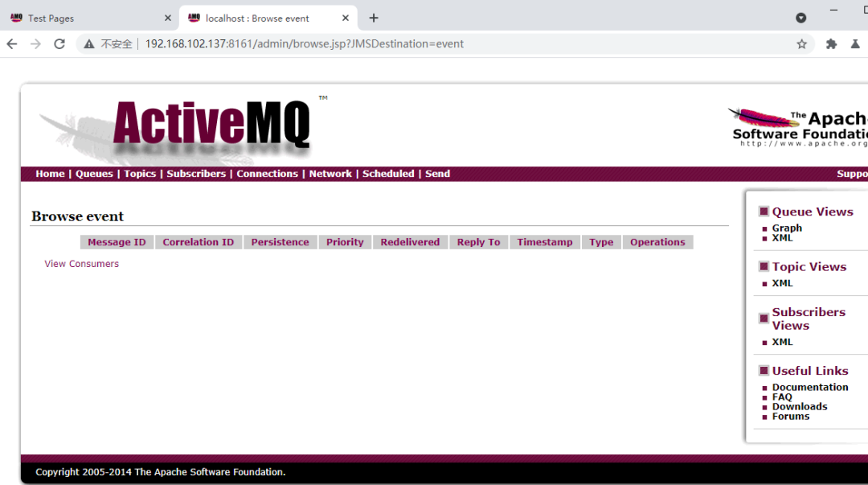Close the Test Pages tab
This screenshot has width=868, height=485.
tap(168, 18)
